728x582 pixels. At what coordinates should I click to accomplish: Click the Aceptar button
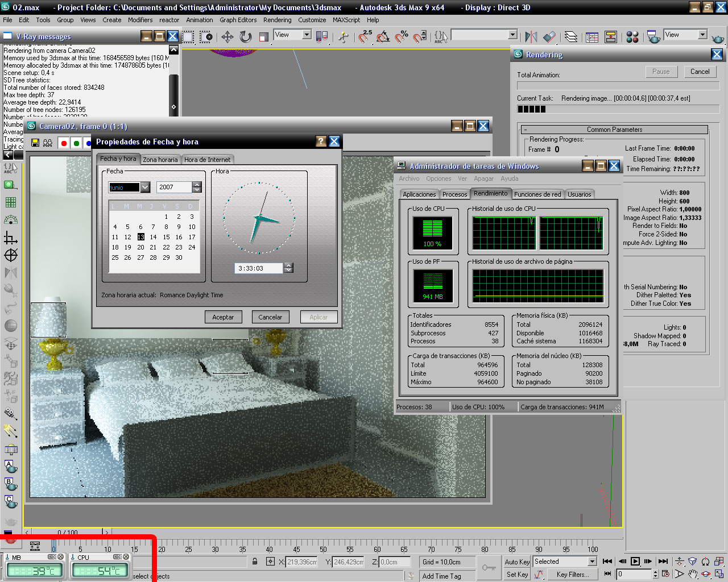pyautogui.click(x=223, y=317)
